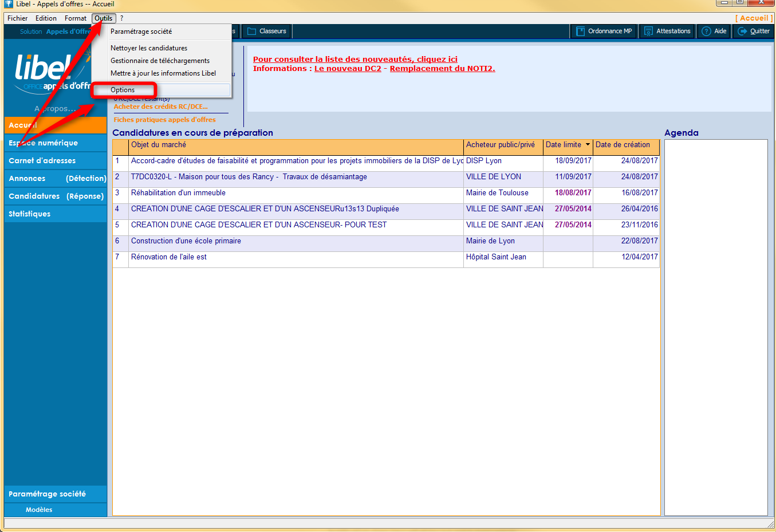Select Paramétrage société in Outils menu
The height and width of the screenshot is (532, 776).
(161, 31)
